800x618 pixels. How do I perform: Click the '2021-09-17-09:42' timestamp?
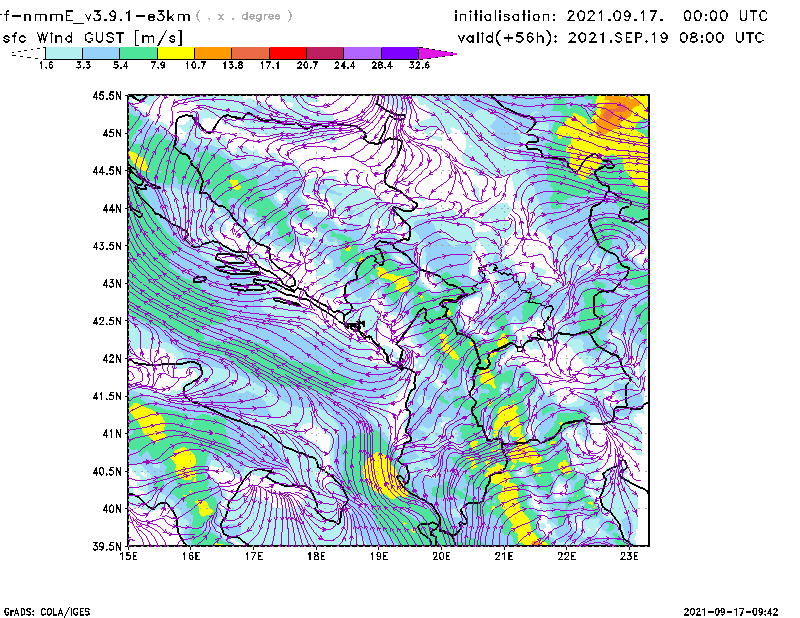pyautogui.click(x=731, y=611)
